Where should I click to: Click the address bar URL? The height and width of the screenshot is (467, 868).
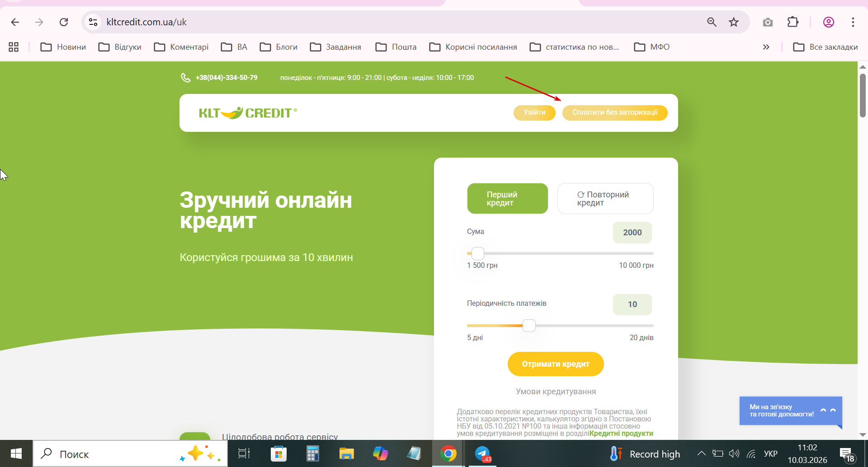tap(146, 22)
